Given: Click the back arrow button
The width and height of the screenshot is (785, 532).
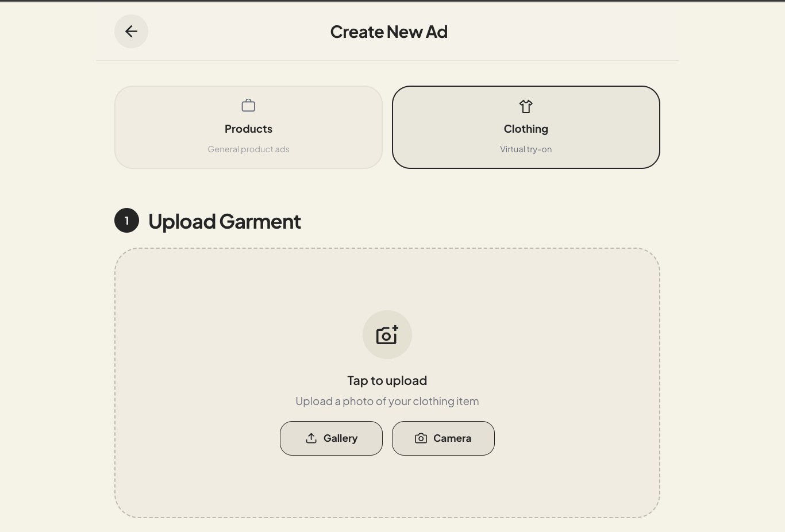Looking at the screenshot, I should (x=131, y=32).
